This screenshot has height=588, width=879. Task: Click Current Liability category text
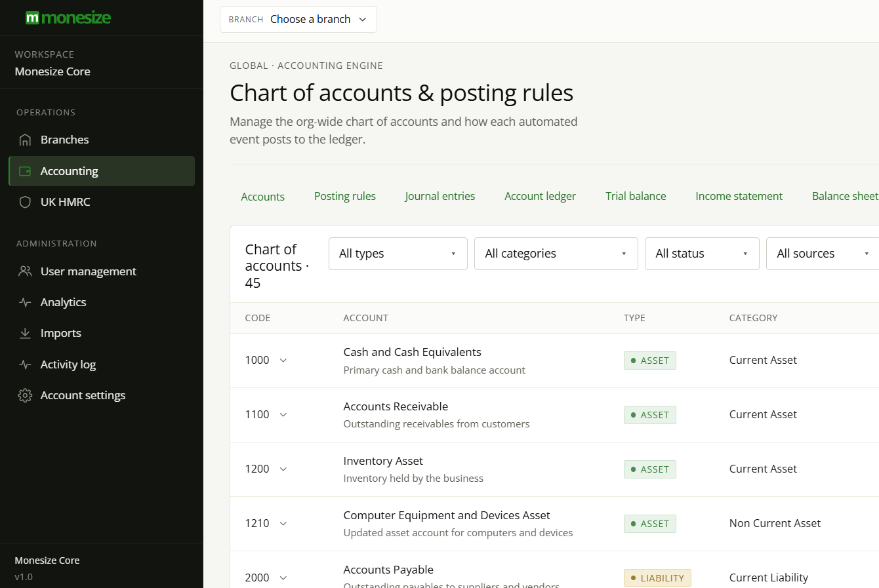pos(768,578)
